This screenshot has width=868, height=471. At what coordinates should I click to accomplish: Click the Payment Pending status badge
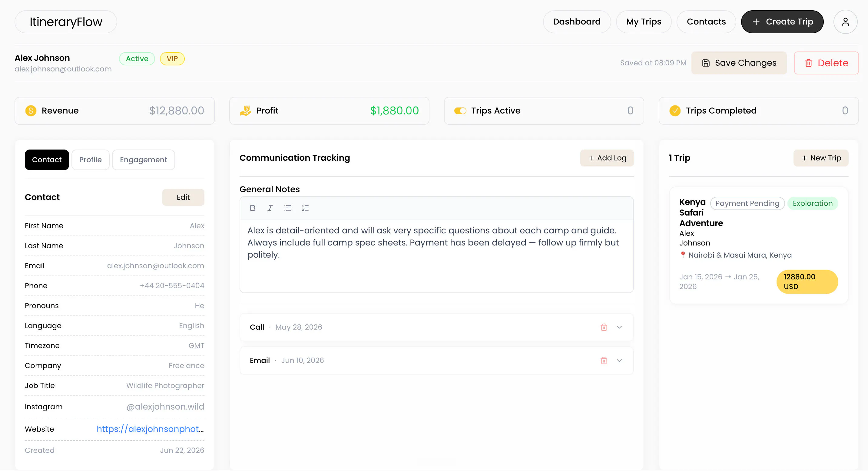pyautogui.click(x=747, y=204)
